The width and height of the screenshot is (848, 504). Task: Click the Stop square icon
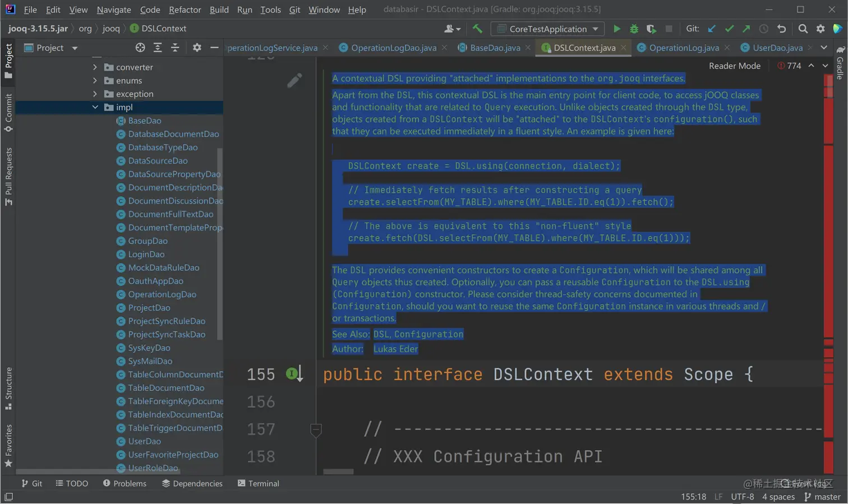(669, 29)
